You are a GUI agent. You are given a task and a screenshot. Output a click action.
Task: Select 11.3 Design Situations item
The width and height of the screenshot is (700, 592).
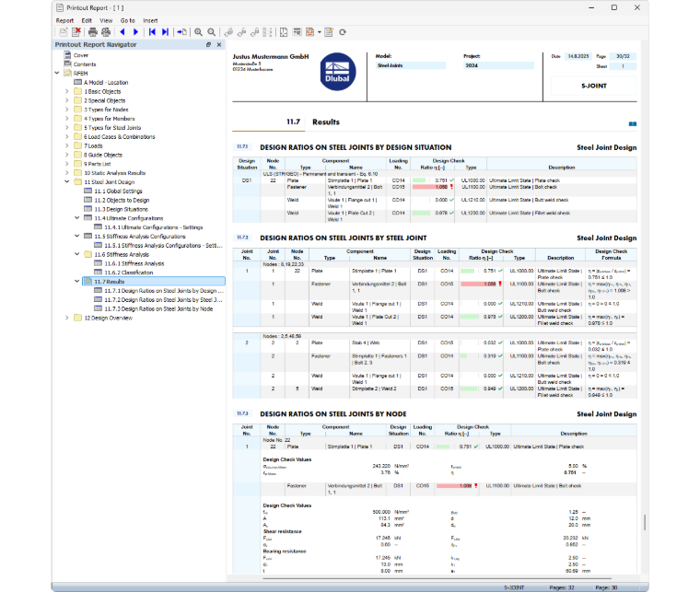click(121, 209)
